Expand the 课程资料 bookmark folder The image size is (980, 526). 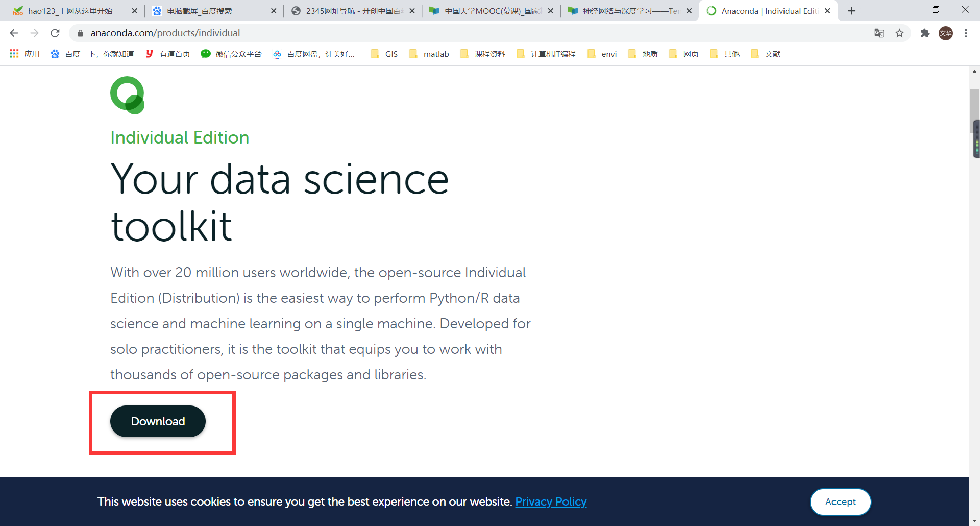(x=483, y=54)
